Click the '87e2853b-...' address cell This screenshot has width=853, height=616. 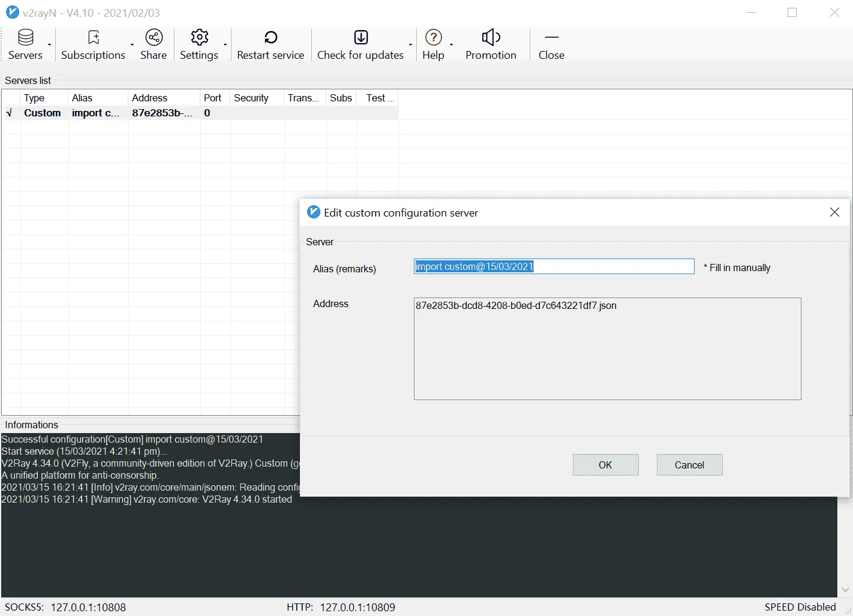162,113
